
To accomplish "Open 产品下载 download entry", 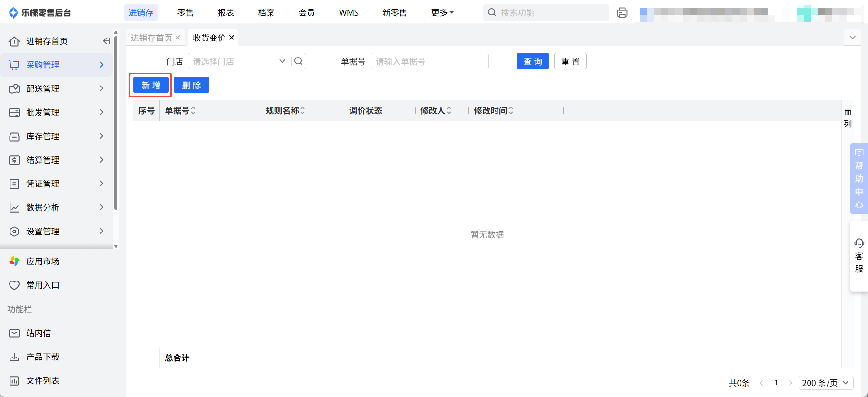I will pyautogui.click(x=42, y=357).
